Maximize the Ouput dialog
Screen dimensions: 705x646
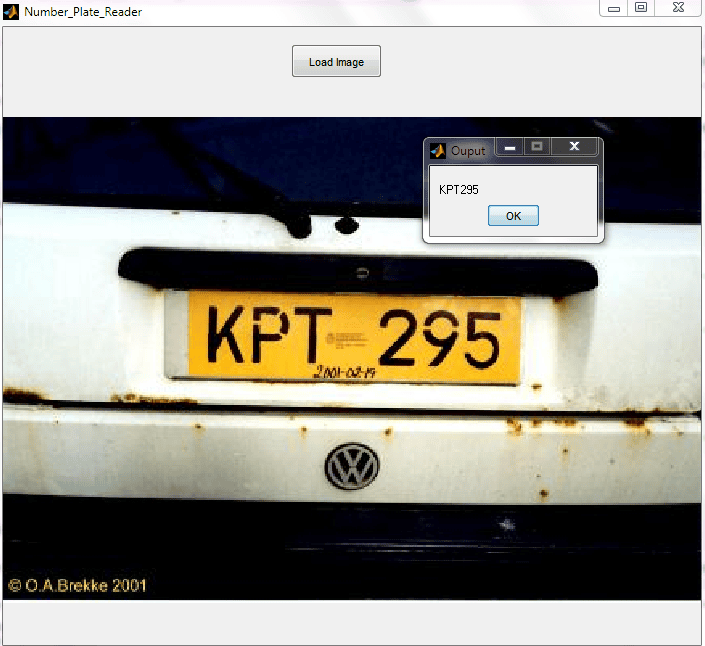[537, 147]
